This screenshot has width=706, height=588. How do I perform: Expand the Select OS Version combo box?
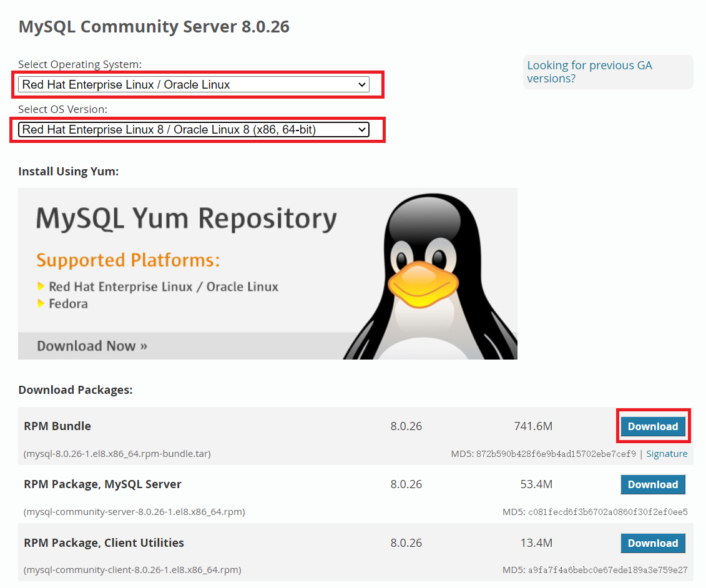194,129
